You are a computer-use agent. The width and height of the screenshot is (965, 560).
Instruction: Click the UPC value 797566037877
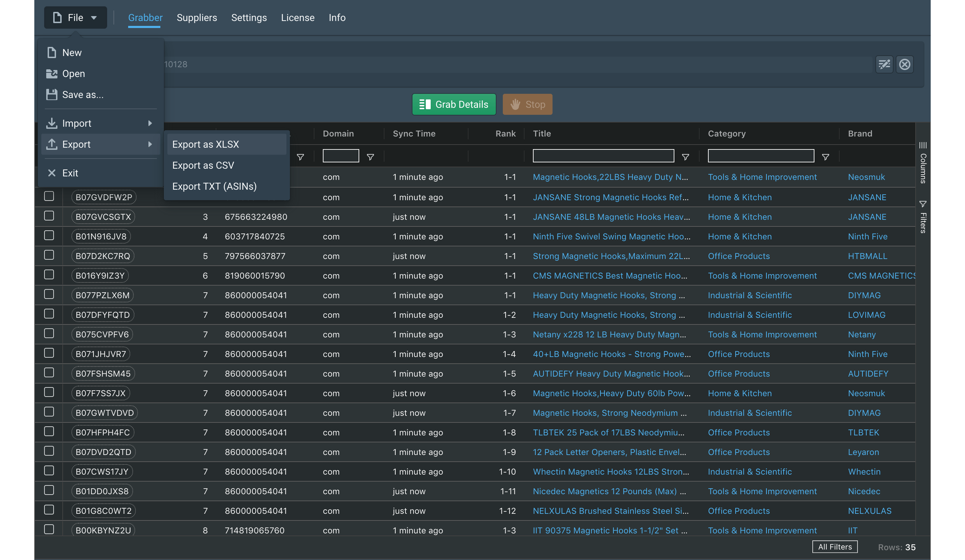click(255, 256)
